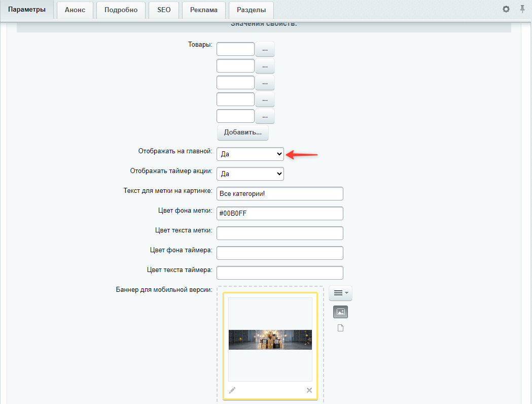Focus the third Товары input field
This screenshot has height=404, width=532.
235,83
